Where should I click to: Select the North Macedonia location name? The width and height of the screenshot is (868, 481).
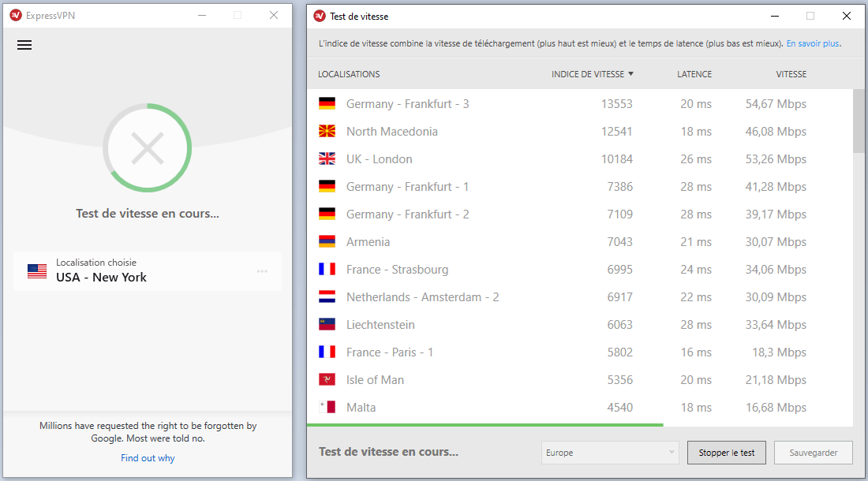click(x=392, y=132)
